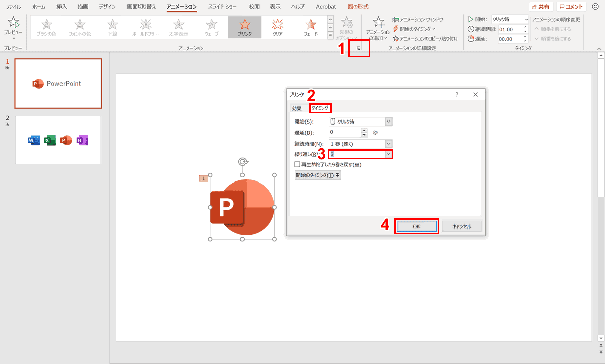Click the 共有 share button
Image resolution: width=605 pixels, height=364 pixels.
541,7
